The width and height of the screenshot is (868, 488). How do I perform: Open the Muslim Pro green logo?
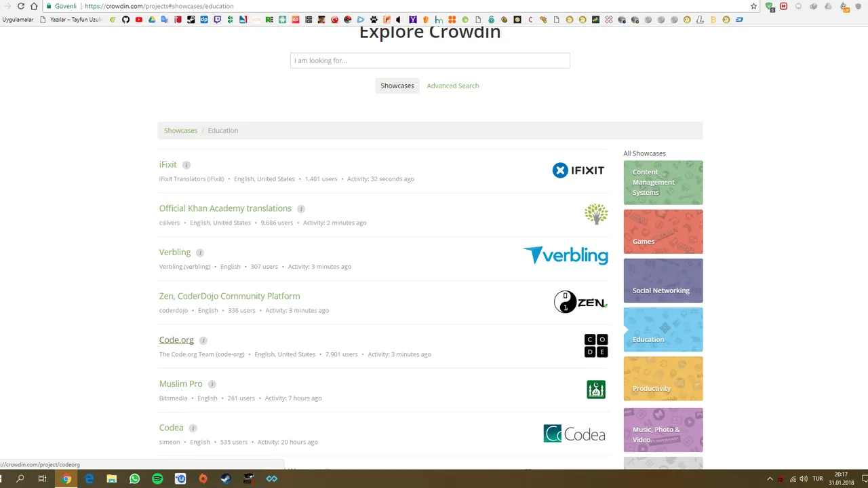[x=596, y=390]
